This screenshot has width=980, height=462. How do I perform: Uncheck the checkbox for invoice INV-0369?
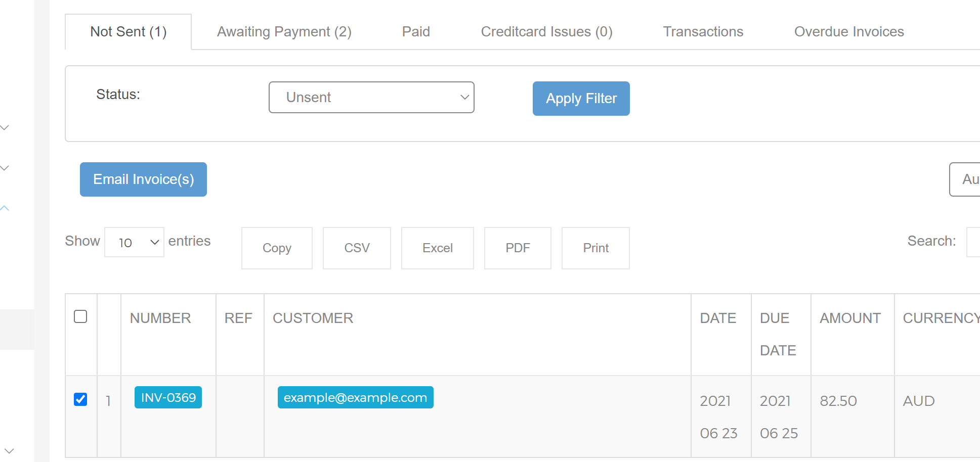(x=80, y=399)
